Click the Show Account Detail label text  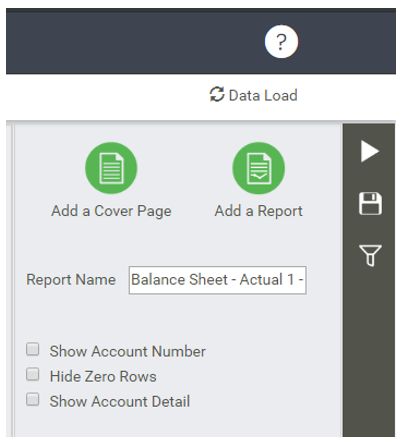coord(120,401)
